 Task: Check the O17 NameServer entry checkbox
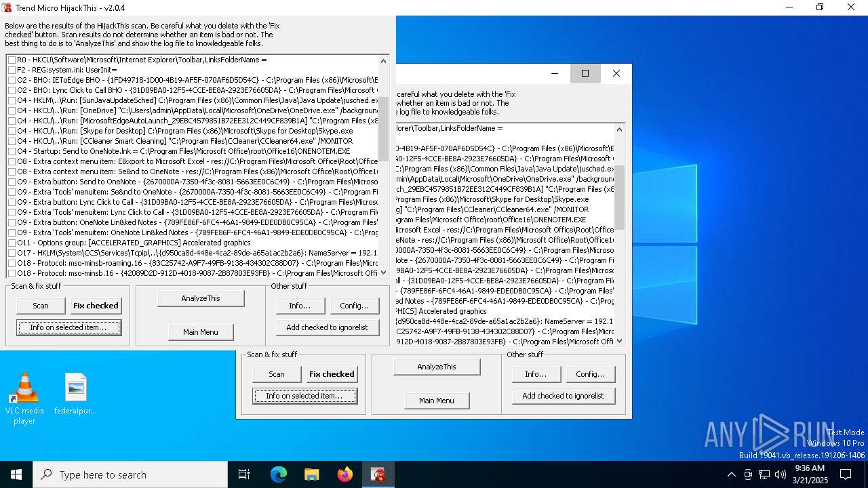12,253
